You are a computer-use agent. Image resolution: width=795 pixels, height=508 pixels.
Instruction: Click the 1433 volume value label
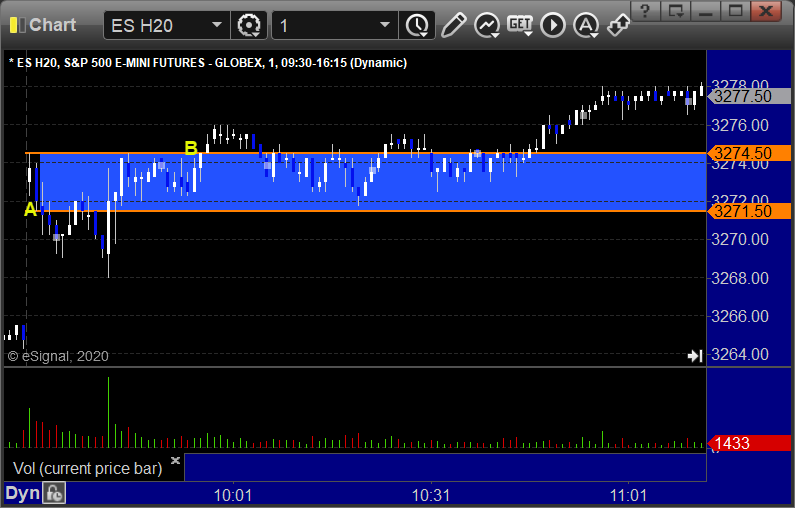(x=749, y=443)
